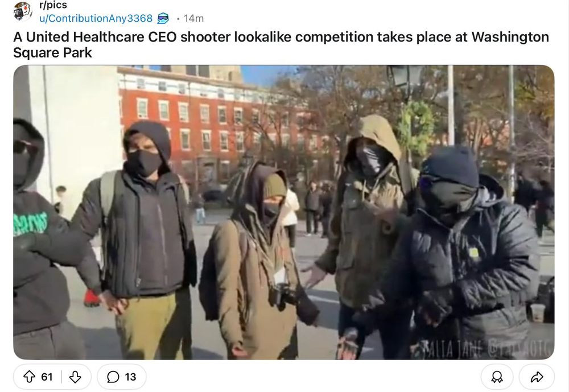Image resolution: width=569 pixels, height=392 pixels.
Task: Click the 14m post timestamp
Action: click(x=194, y=18)
